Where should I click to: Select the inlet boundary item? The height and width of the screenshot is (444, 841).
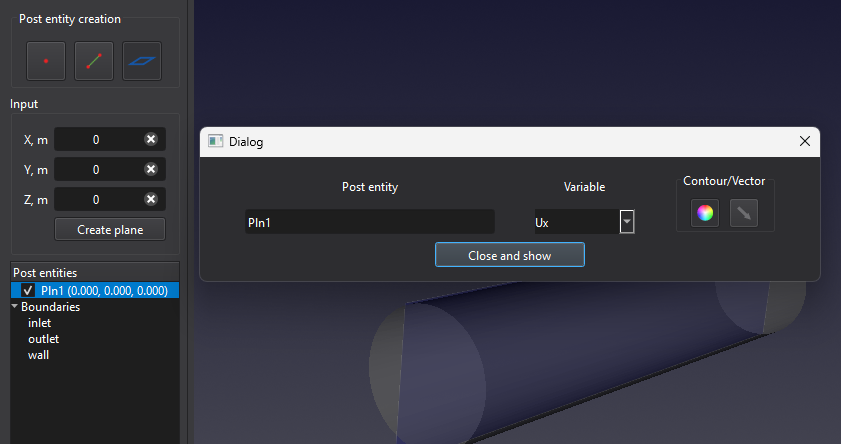[40, 323]
